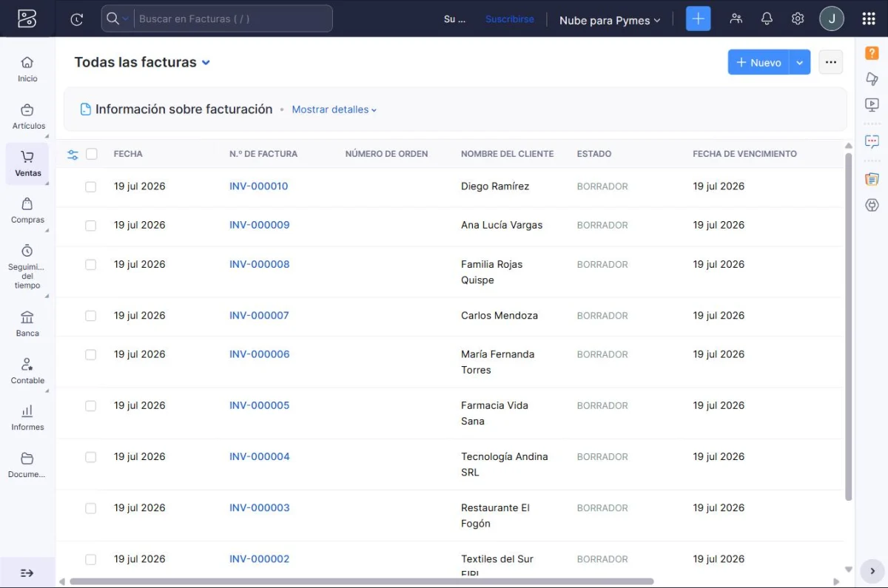Open the Compras module
Image resolution: width=888 pixels, height=588 pixels.
(27, 211)
